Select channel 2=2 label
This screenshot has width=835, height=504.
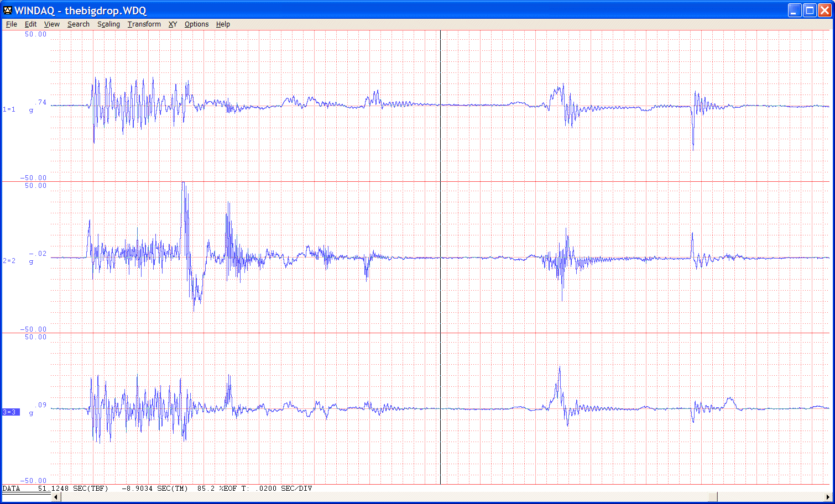(9, 261)
